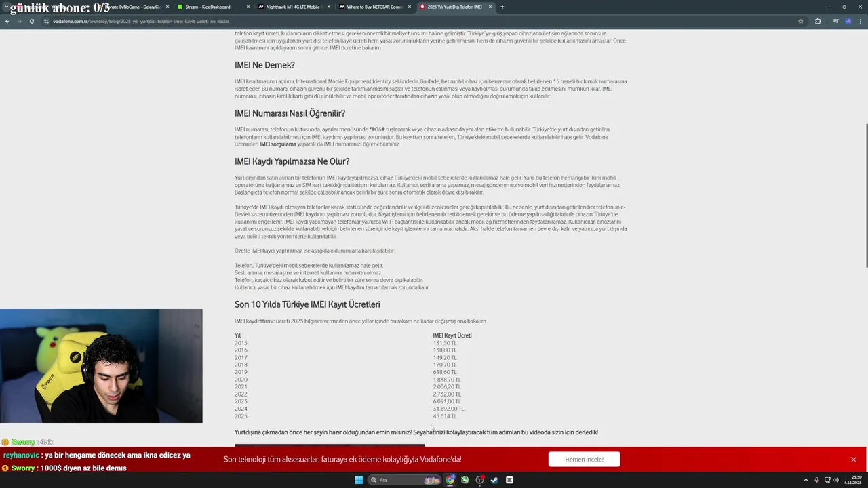Image resolution: width=868 pixels, height=488 pixels.
Task: Click the 45.614 TL fee value
Action: point(445,416)
